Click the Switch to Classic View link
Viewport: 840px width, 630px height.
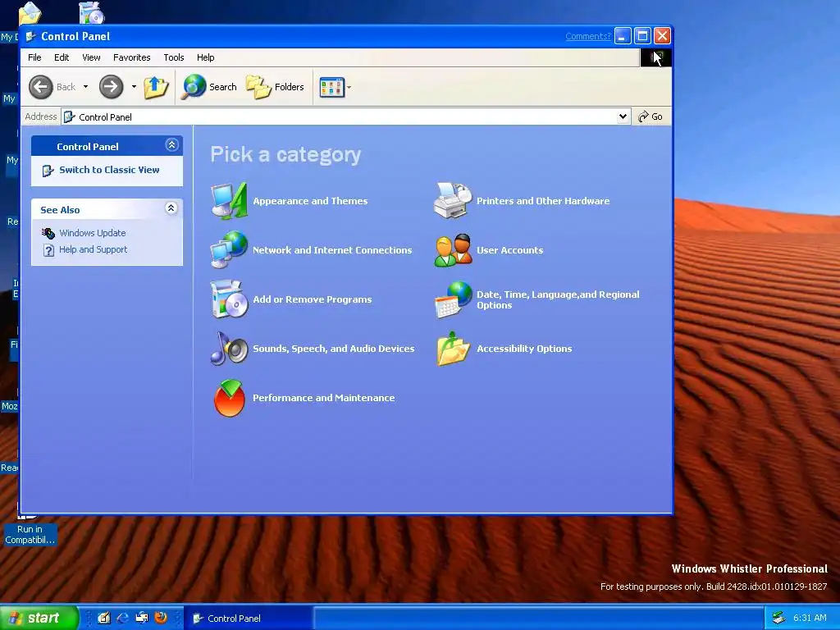109,170
